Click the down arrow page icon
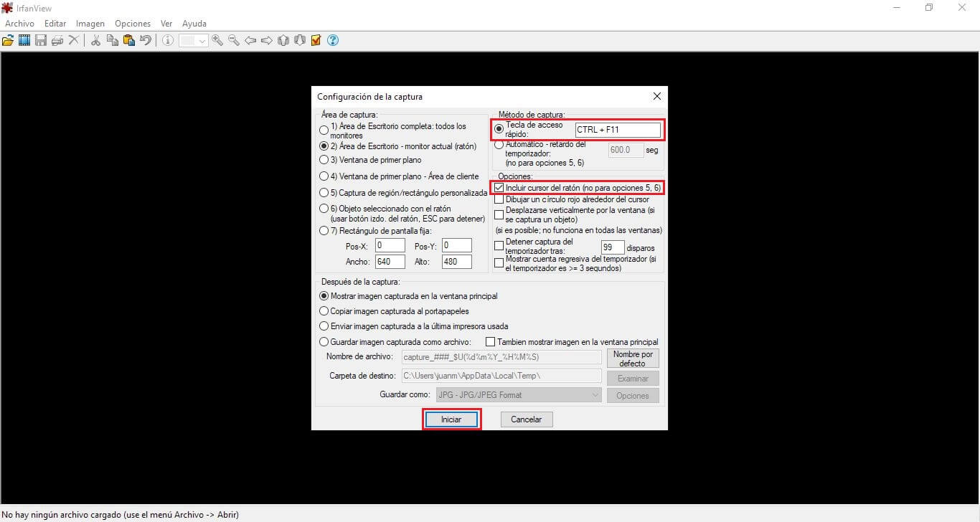980x522 pixels. (x=300, y=41)
